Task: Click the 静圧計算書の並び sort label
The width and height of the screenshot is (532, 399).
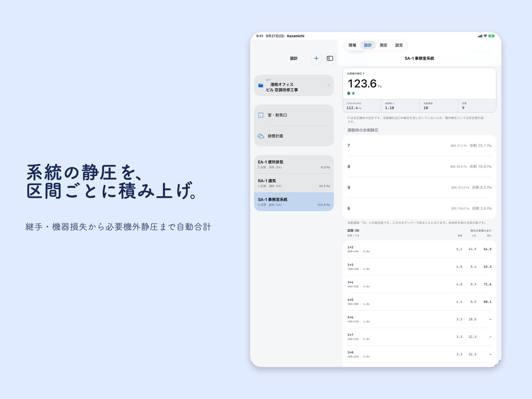Action: 481,231
